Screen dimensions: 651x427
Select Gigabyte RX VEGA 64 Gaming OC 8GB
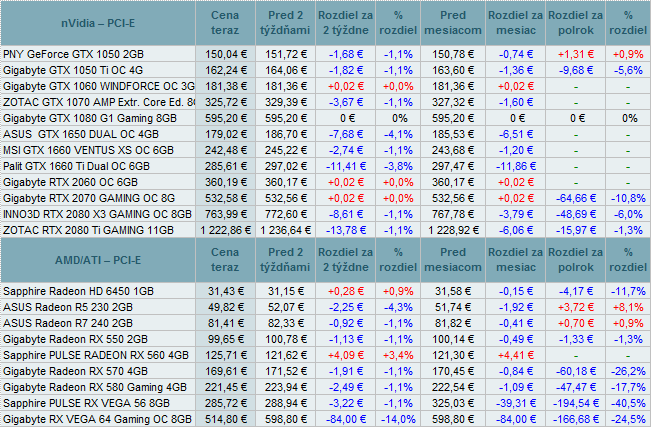[97, 420]
